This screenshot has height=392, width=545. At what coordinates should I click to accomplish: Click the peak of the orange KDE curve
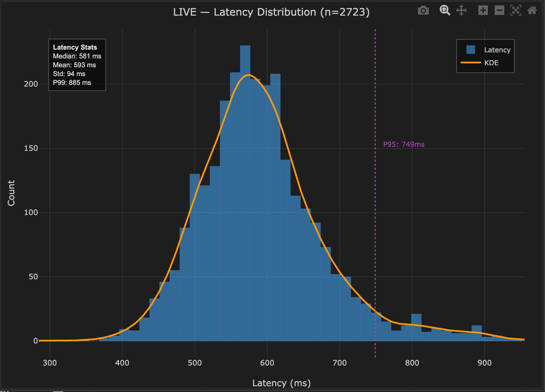248,75
